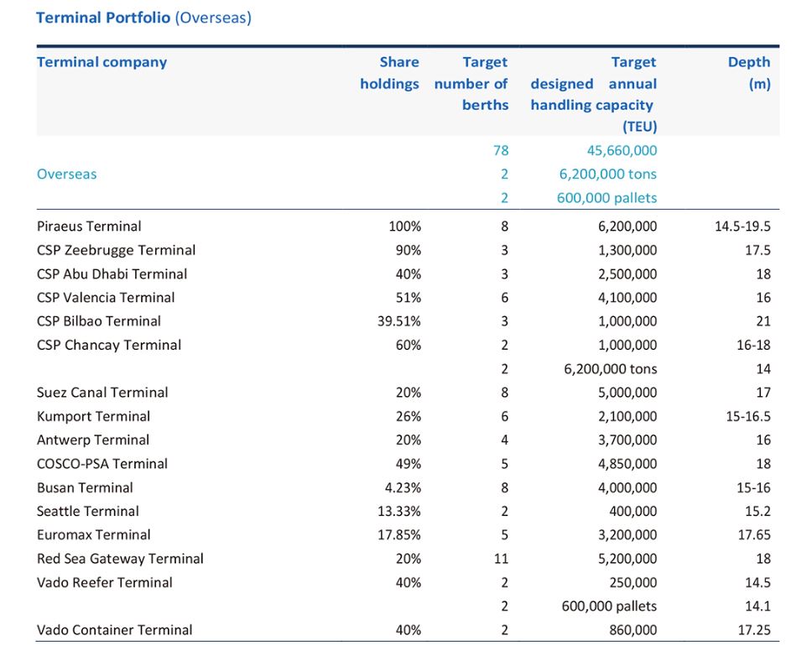The width and height of the screenshot is (812, 662).
Task: Click the 'Target number of berths' header
Action: tap(471, 83)
